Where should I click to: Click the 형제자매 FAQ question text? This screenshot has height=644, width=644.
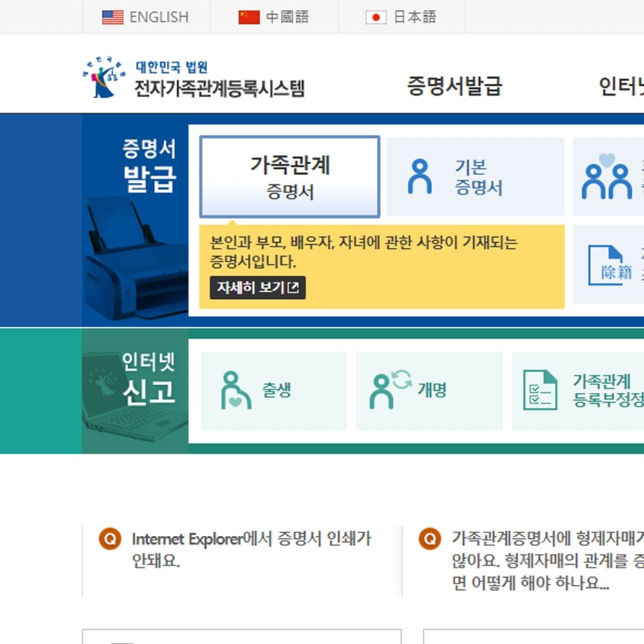click(x=544, y=558)
